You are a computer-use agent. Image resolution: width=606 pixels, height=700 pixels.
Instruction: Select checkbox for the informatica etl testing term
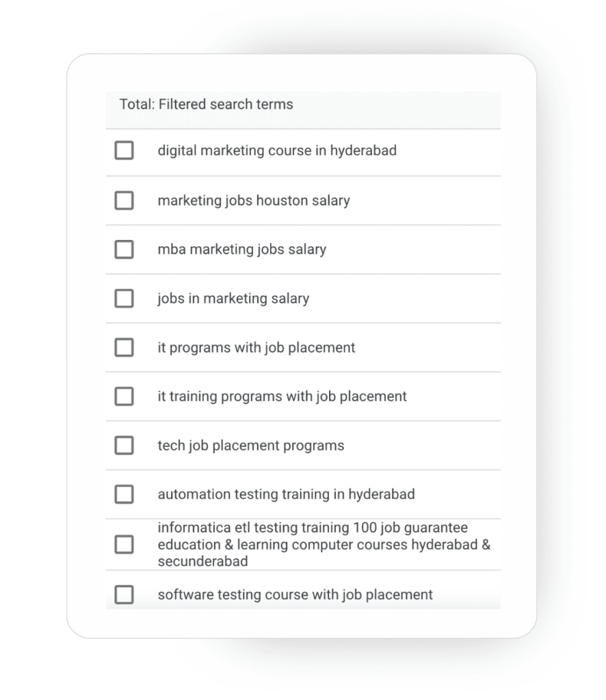click(124, 545)
